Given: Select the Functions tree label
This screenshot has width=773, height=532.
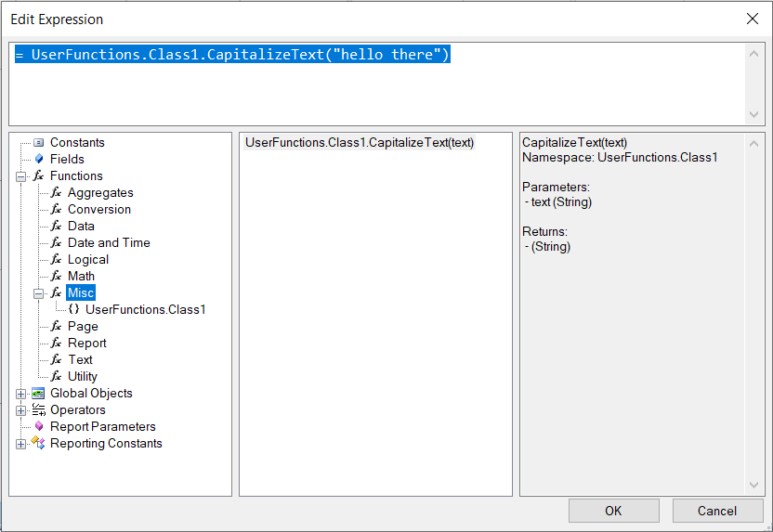Looking at the screenshot, I should (x=76, y=175).
